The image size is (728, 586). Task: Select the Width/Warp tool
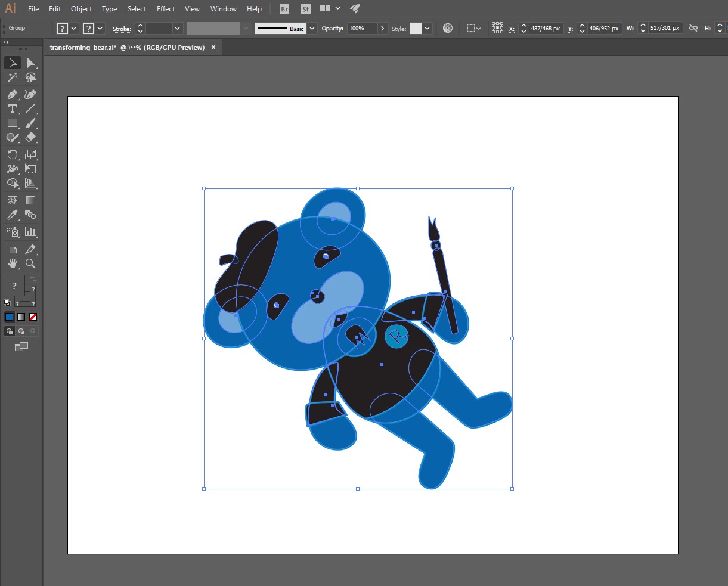coord(12,169)
